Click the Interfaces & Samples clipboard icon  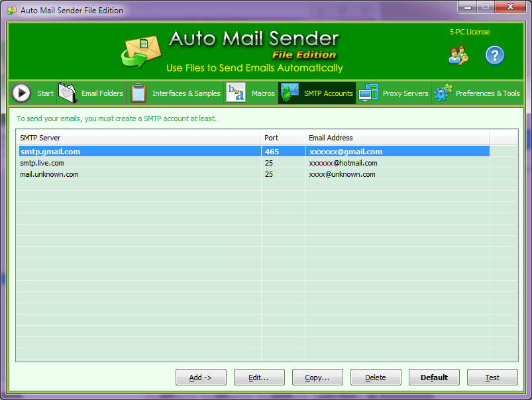138,93
